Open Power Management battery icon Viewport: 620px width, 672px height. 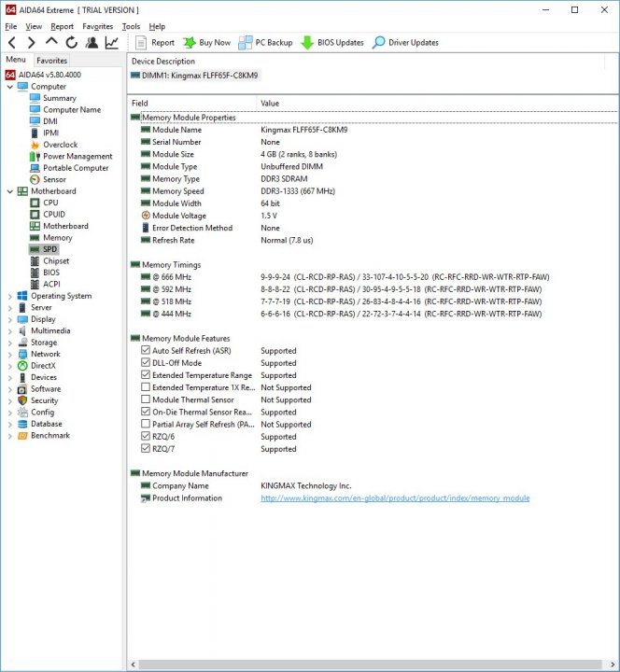pyautogui.click(x=35, y=157)
